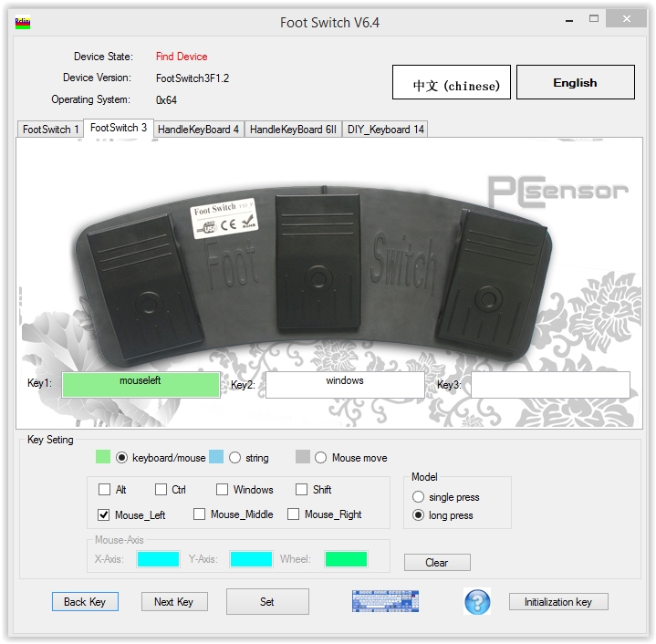Click the Back Key button

(x=85, y=602)
